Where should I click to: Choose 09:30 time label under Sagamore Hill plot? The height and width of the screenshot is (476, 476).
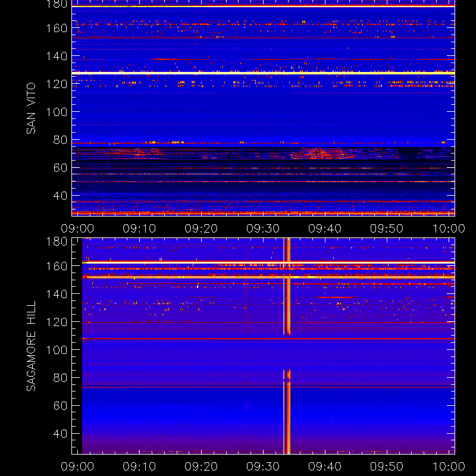coord(263,466)
